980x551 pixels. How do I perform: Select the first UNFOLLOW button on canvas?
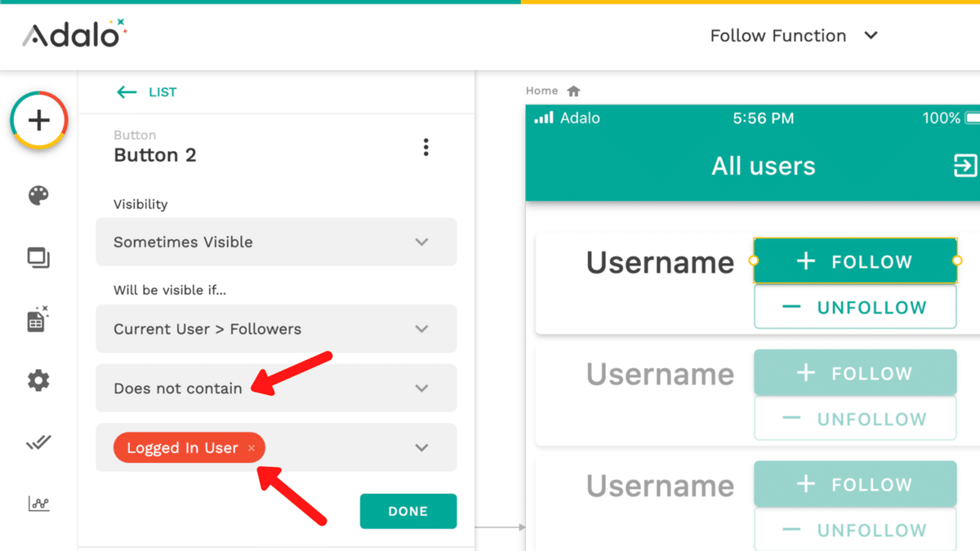pos(855,308)
